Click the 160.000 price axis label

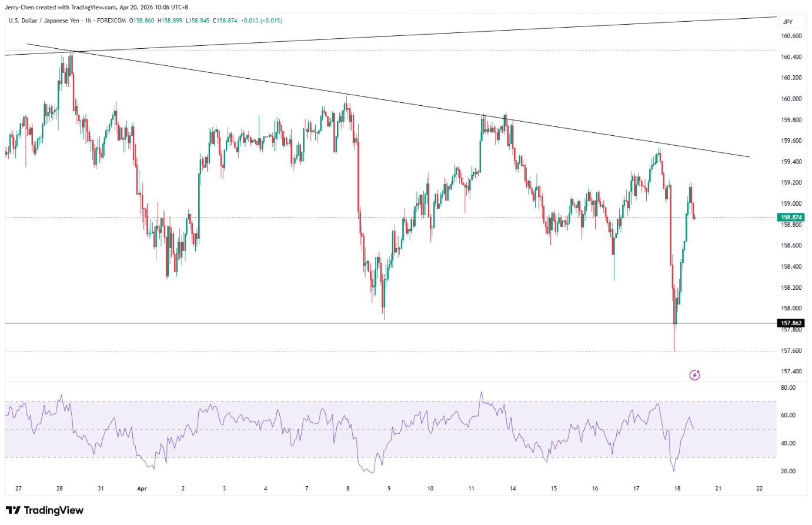[x=791, y=99]
